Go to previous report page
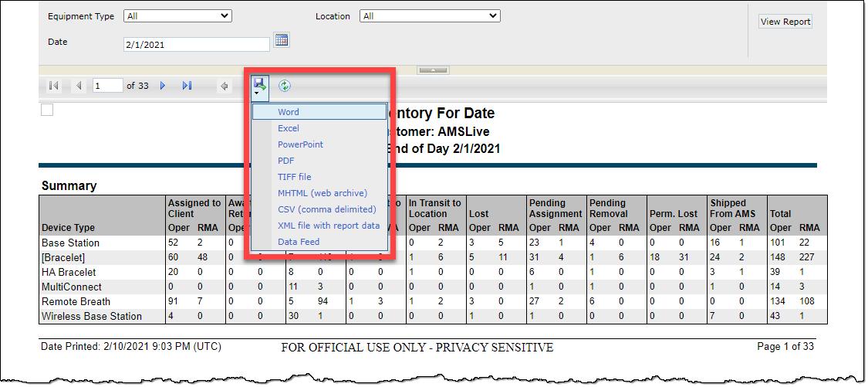Image resolution: width=868 pixels, height=387 pixels. [x=79, y=86]
